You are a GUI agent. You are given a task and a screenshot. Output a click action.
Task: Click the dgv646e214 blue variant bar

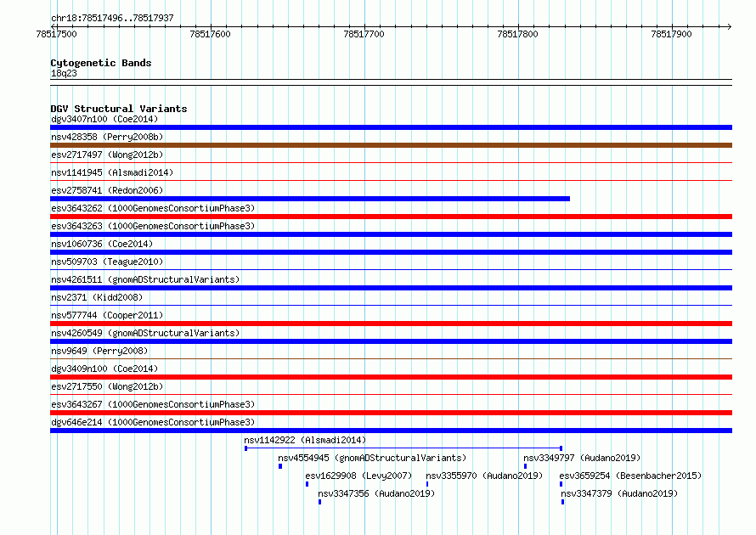tap(391, 431)
